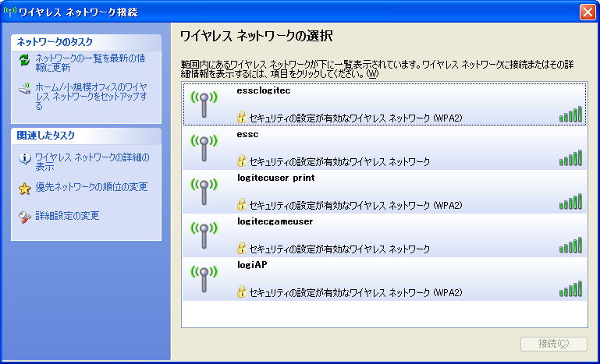The image size is (600, 364).
Task: Click the padlock icon in essc row
Action: coord(241,161)
